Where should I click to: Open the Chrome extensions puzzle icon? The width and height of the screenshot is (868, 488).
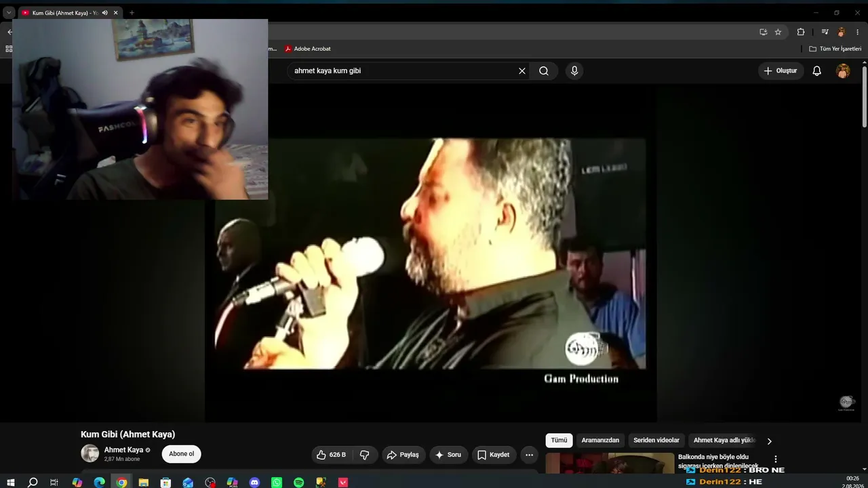click(x=801, y=32)
